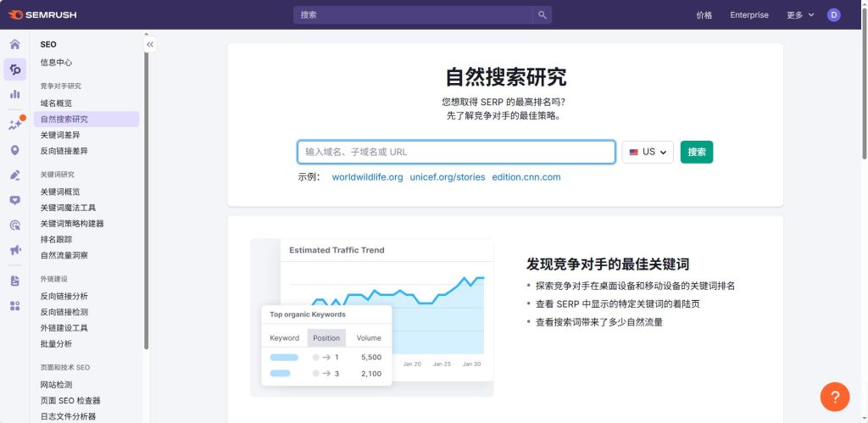Open the Advertising target-cursor icon
This screenshot has height=423, width=868.
[15, 225]
